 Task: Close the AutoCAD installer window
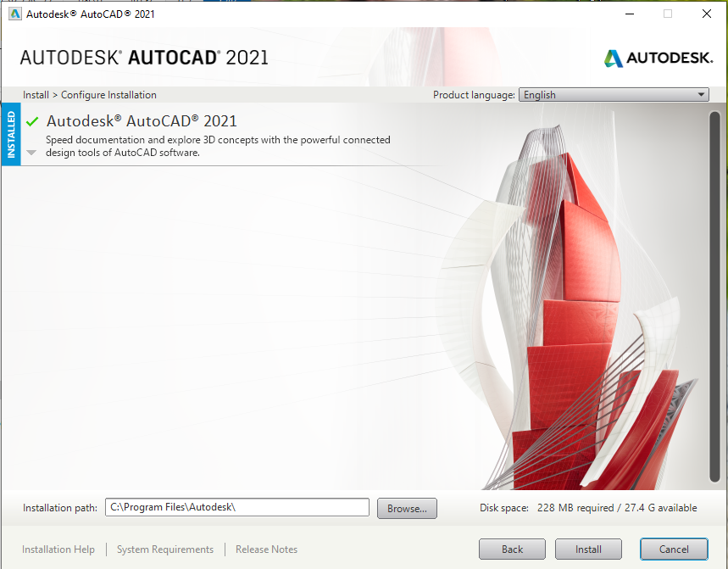(x=707, y=14)
